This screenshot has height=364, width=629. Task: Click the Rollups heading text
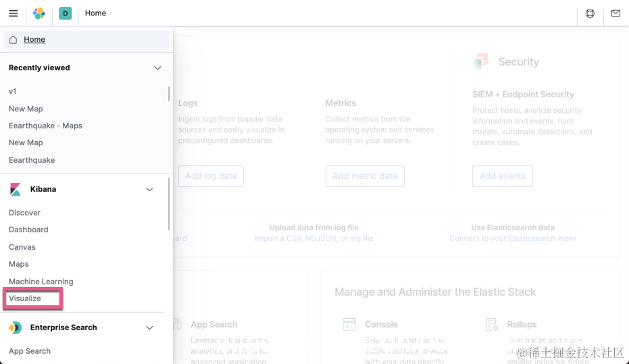(522, 324)
